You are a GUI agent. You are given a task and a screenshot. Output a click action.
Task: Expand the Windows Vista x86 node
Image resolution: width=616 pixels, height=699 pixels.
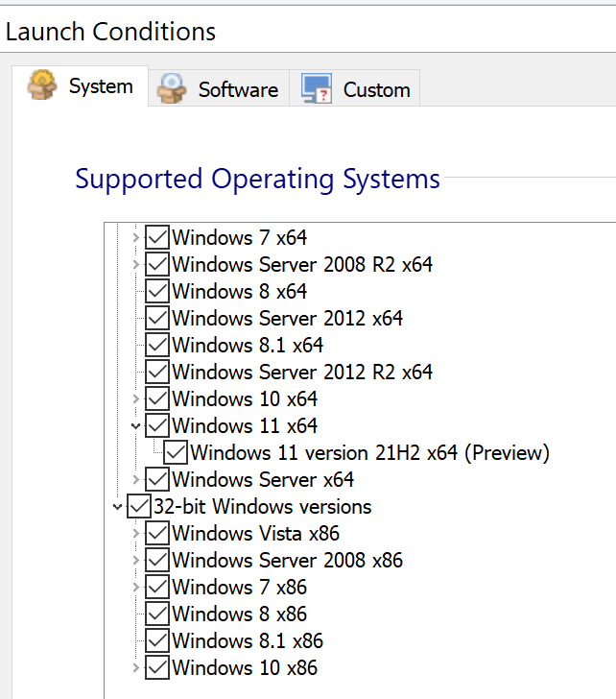coord(136,533)
